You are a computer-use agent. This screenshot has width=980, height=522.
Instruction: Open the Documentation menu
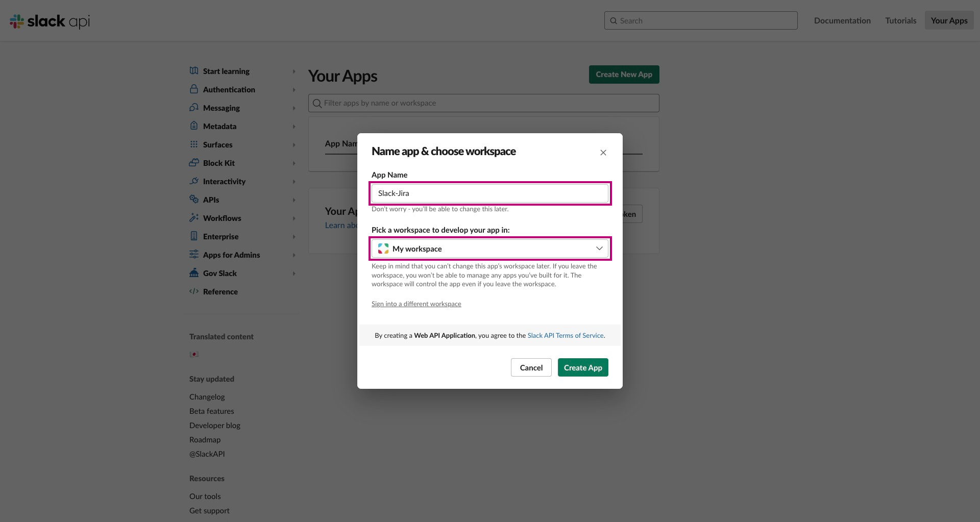[842, 20]
